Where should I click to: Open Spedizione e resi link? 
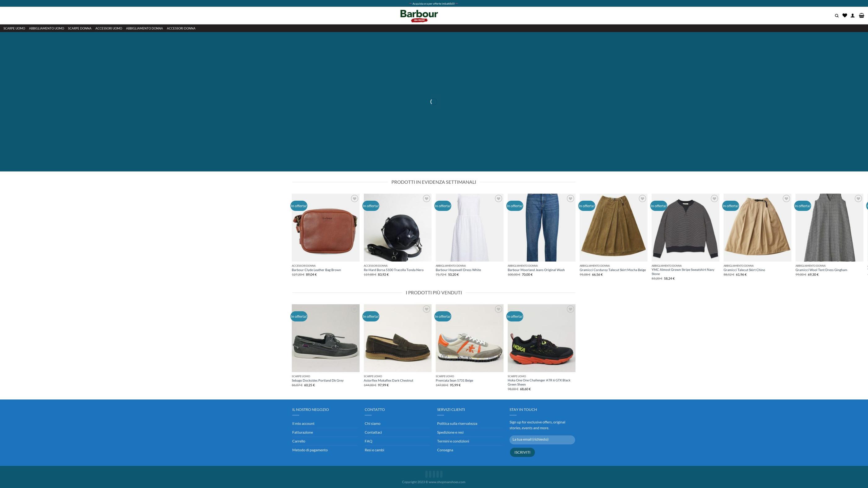tap(450, 432)
